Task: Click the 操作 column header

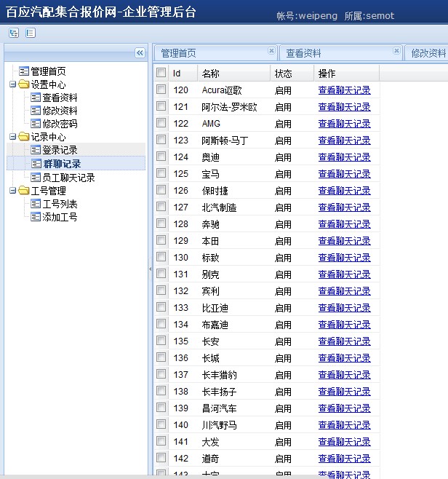Action: point(347,74)
